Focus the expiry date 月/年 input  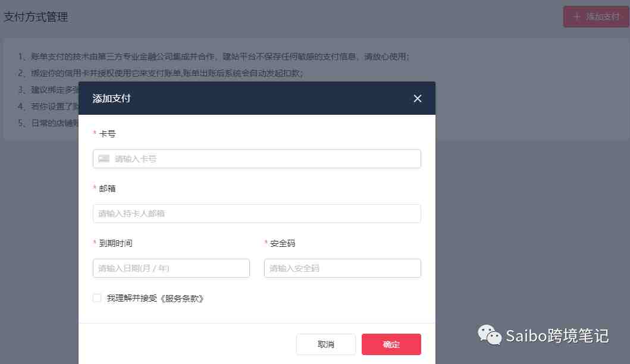click(171, 268)
